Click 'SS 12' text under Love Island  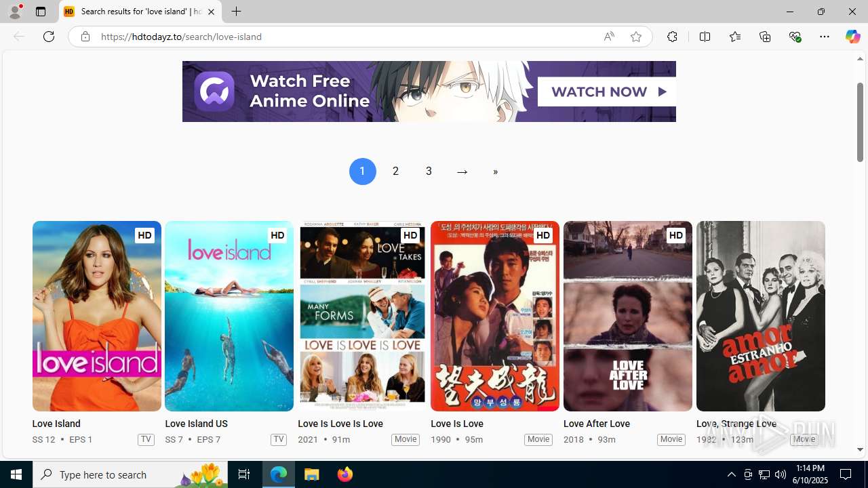[x=43, y=439]
